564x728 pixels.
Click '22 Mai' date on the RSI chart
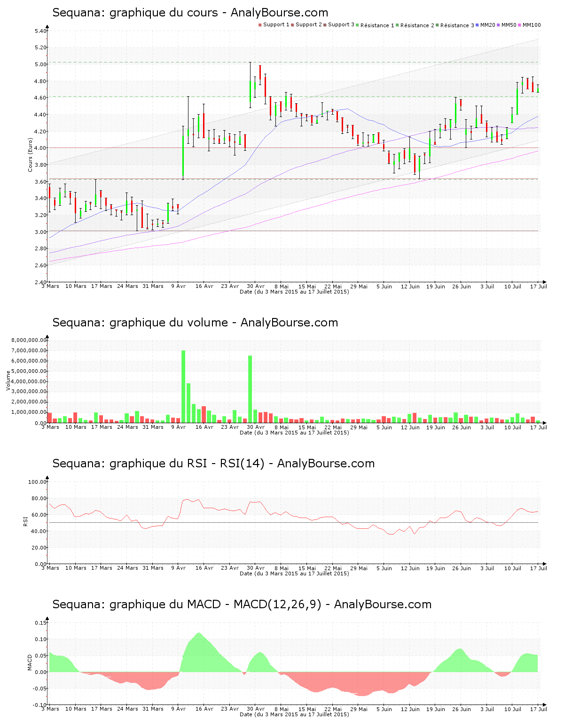click(x=333, y=568)
